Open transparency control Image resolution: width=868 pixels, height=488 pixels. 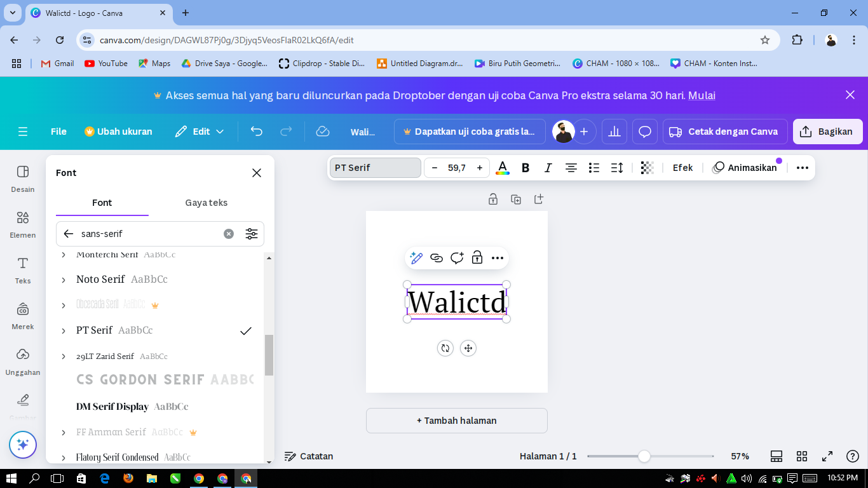(647, 168)
